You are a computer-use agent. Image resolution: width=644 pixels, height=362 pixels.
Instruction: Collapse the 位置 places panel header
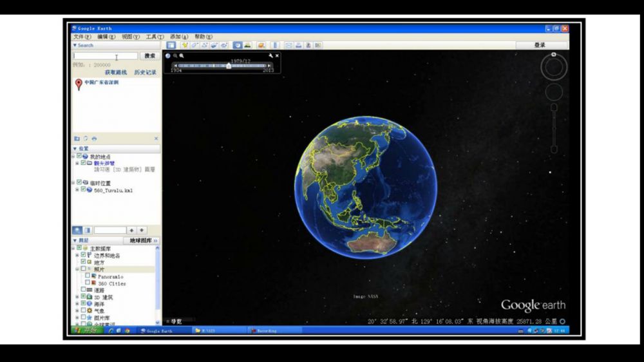(x=75, y=148)
